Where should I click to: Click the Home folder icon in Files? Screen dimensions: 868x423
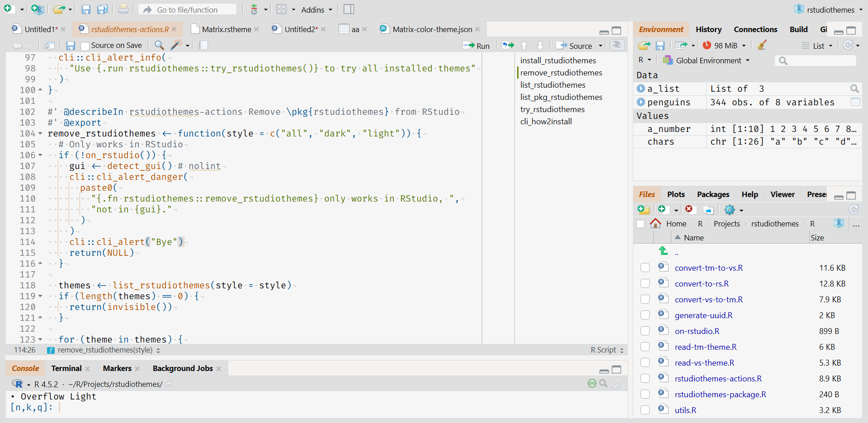tap(656, 224)
